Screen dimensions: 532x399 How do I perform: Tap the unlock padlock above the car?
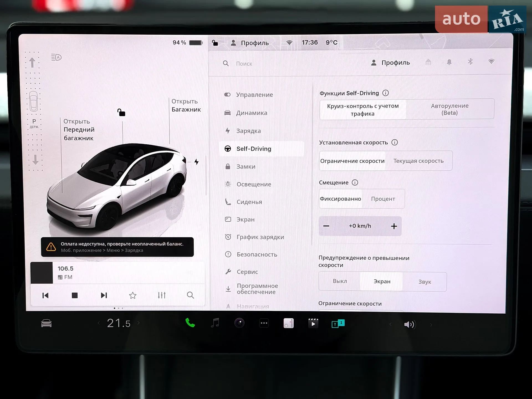pos(121,112)
